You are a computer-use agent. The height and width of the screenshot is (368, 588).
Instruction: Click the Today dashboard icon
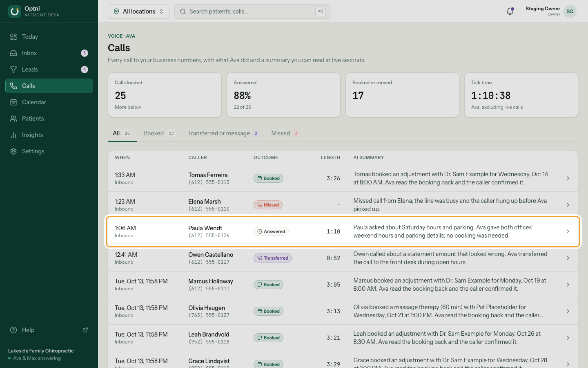click(x=13, y=37)
